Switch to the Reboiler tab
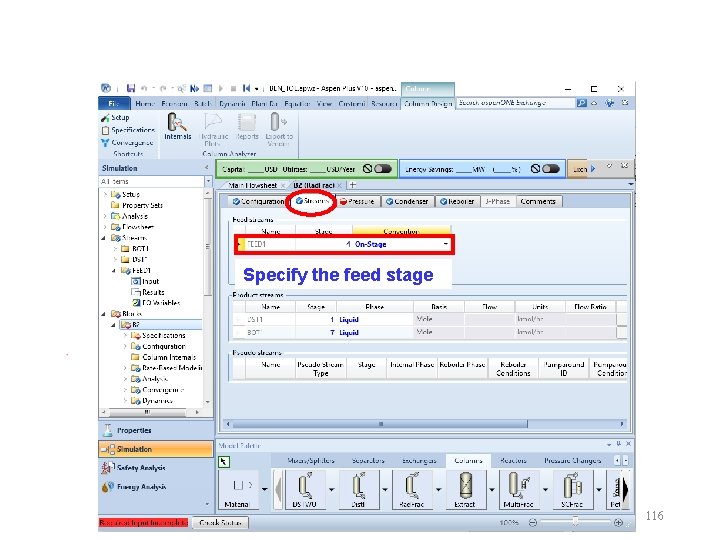This screenshot has width=720, height=540. pos(457,202)
